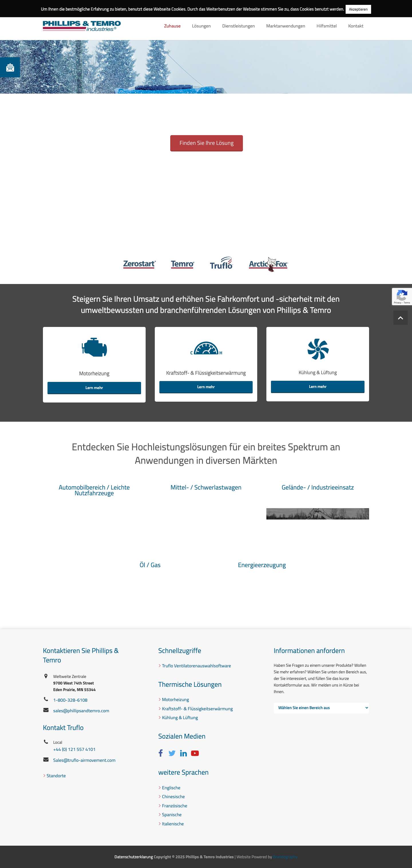The height and width of the screenshot is (868, 412).
Task: Open the newsletter envelope side tab
Action: [10, 67]
